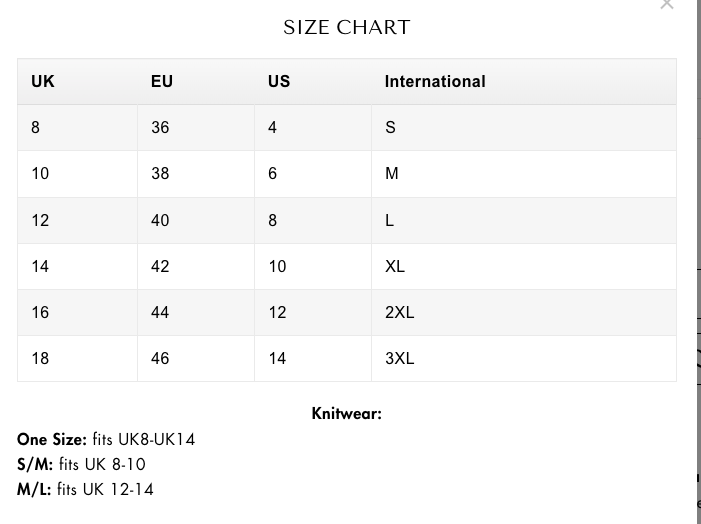
Task: Click the Knitwear heading
Action: coord(346,413)
